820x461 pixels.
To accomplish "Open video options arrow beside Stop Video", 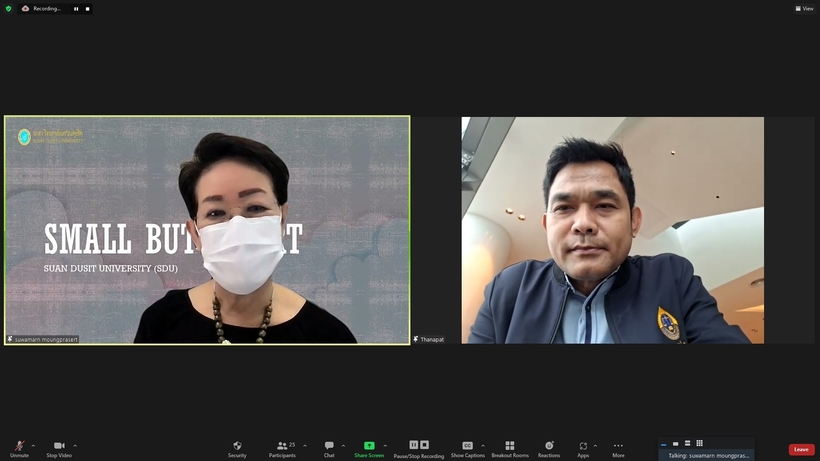I will click(x=75, y=446).
